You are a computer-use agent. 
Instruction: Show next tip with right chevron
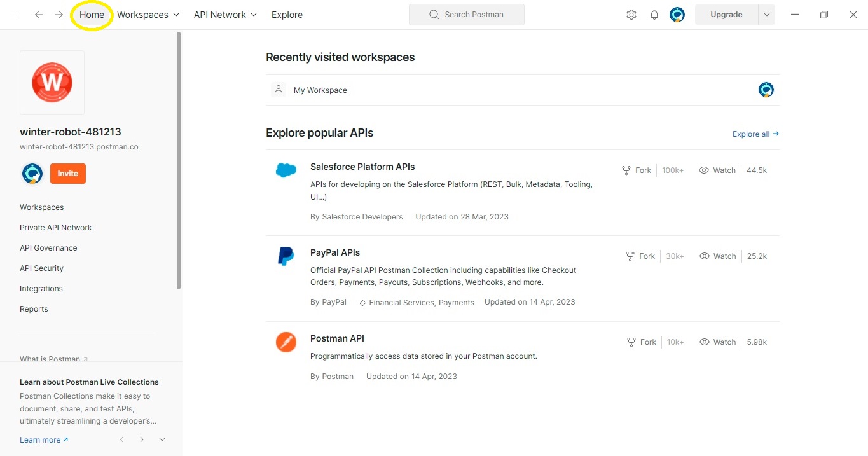click(x=142, y=439)
